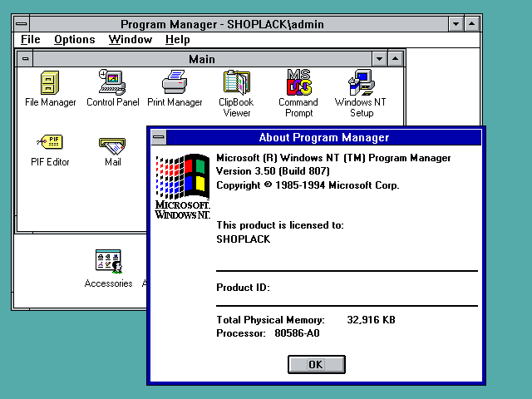
Task: Click the 'Product ID:' label
Action: pos(243,288)
